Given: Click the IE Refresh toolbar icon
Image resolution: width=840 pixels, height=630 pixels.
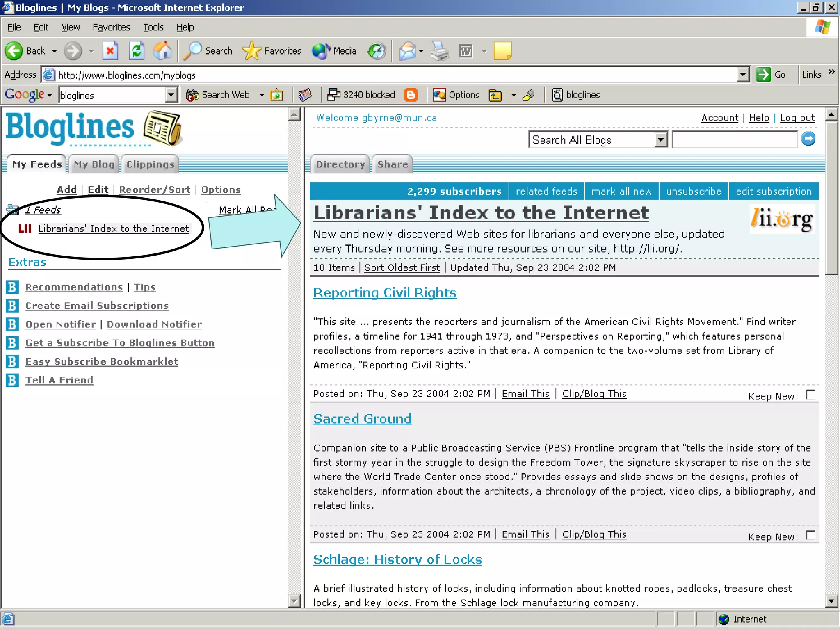Looking at the screenshot, I should coord(137,51).
